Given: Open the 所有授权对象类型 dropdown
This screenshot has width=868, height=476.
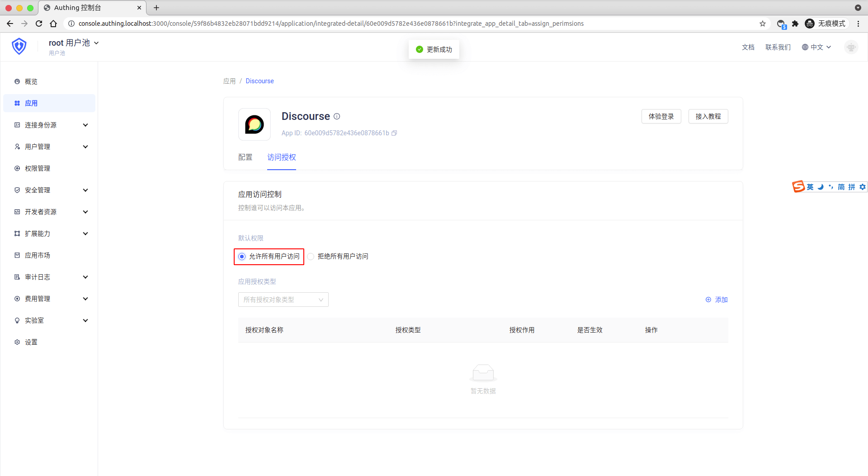Looking at the screenshot, I should point(283,300).
